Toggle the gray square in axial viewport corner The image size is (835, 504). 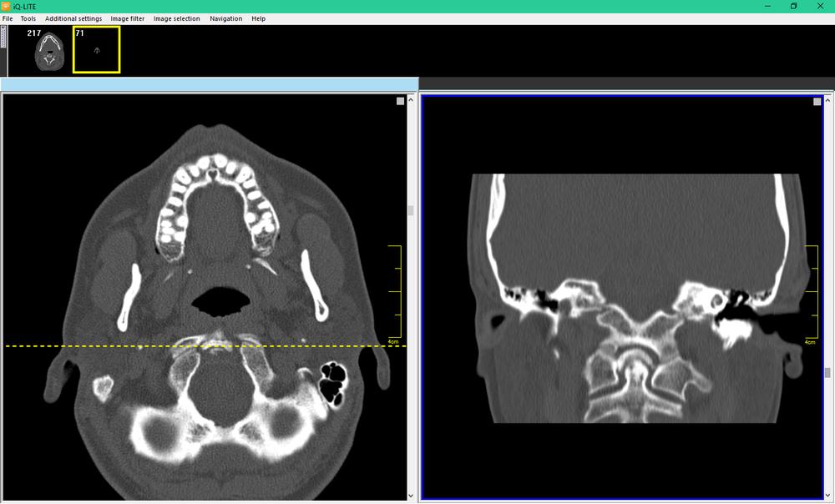pyautogui.click(x=401, y=101)
